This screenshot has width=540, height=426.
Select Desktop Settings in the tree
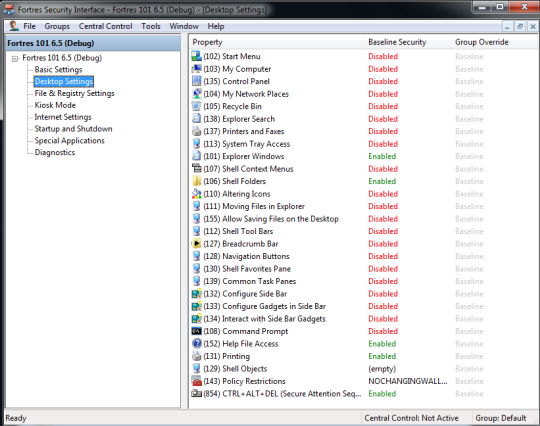point(64,81)
